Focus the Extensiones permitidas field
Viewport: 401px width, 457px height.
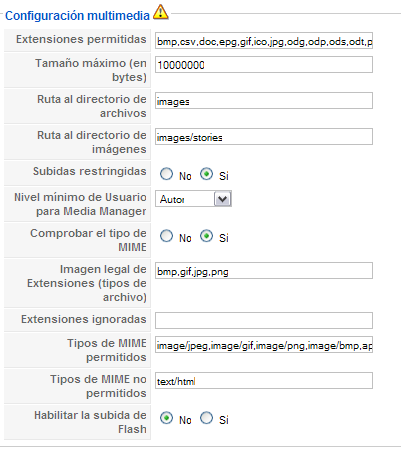(x=264, y=41)
